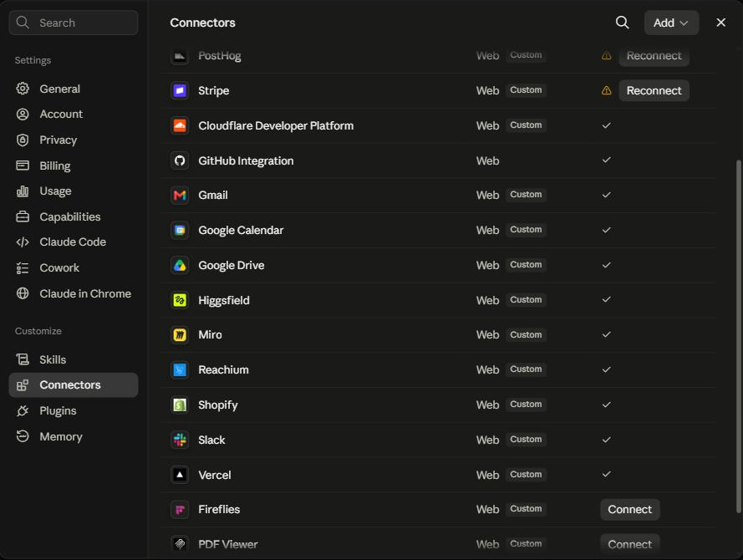The image size is (743, 560).
Task: Click the Memory icon in sidebar
Action: [23, 436]
